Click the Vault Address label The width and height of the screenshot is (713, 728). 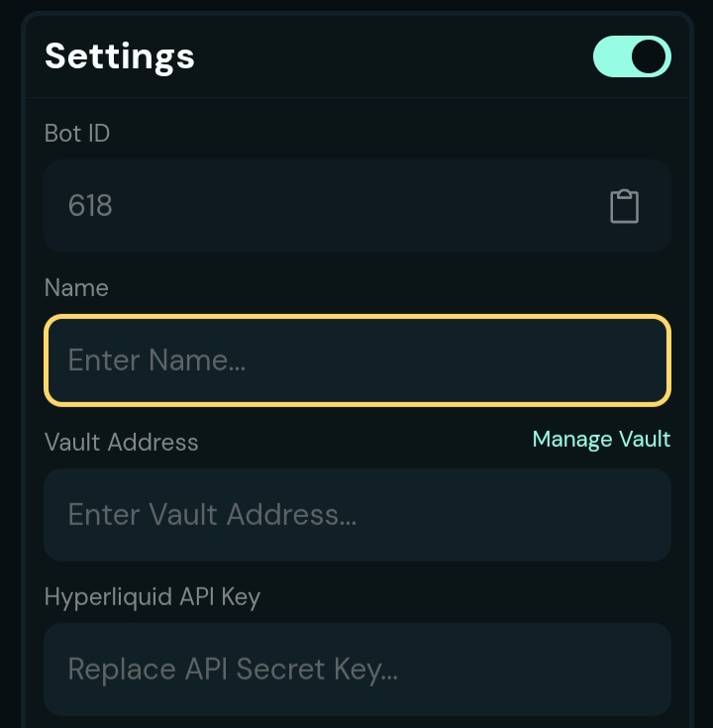[121, 442]
